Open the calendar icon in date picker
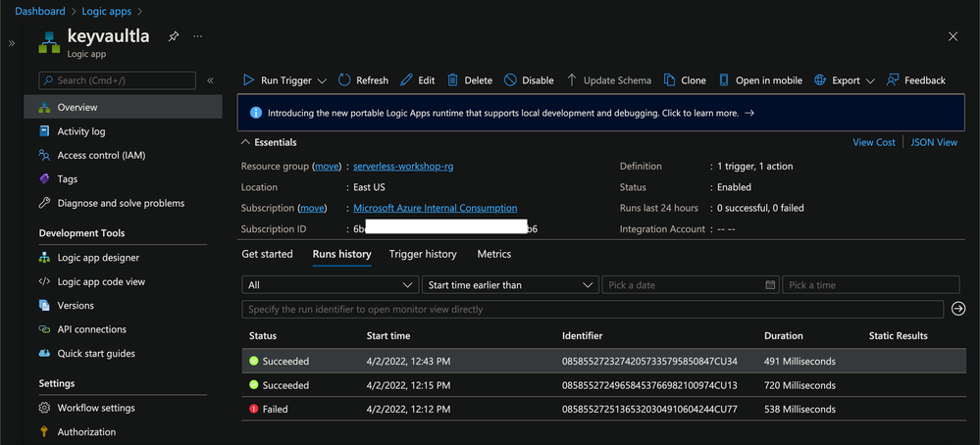Screen dimensions: 980x445 coord(771,284)
